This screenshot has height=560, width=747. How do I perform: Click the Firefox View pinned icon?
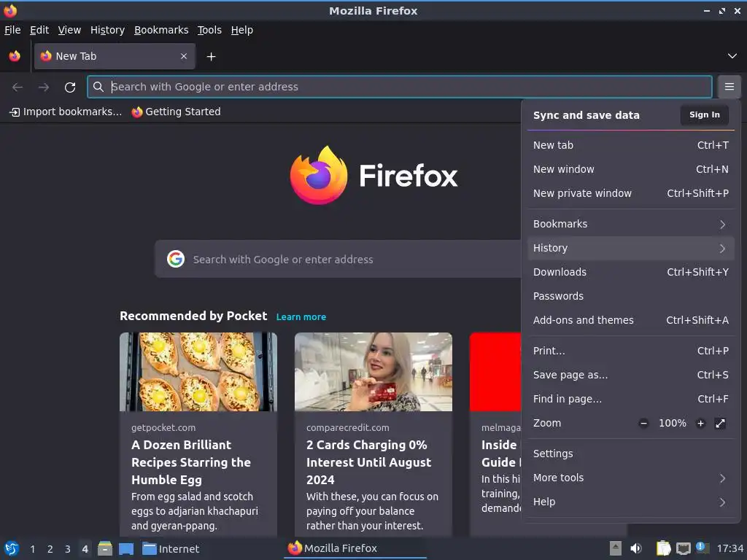point(15,56)
